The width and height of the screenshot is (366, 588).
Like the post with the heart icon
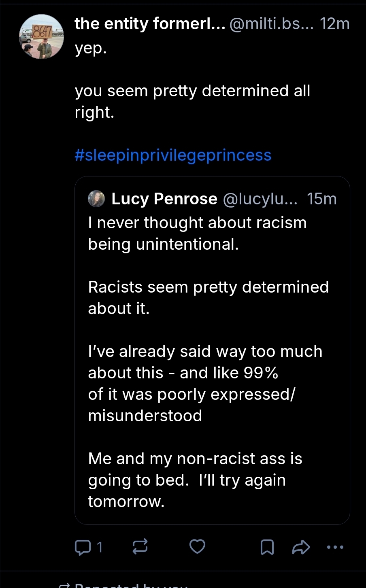197,547
